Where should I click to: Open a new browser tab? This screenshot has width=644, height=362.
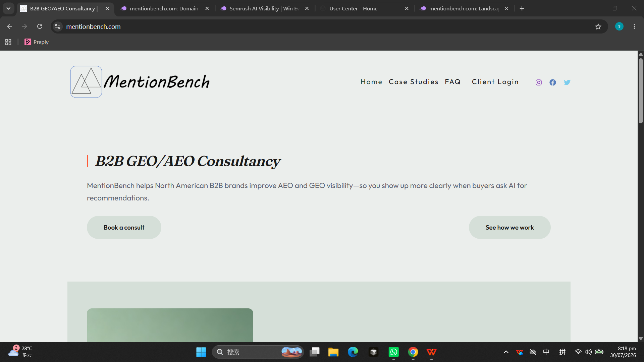point(522,8)
